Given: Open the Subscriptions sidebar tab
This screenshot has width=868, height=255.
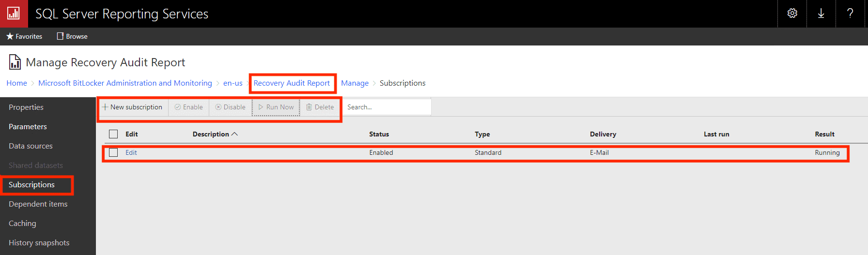Looking at the screenshot, I should tap(31, 185).
